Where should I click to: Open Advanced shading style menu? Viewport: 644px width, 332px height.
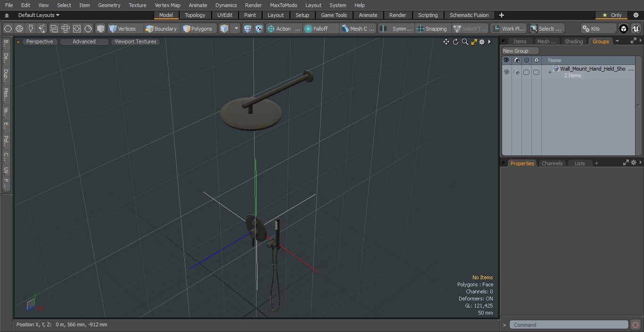tap(84, 41)
